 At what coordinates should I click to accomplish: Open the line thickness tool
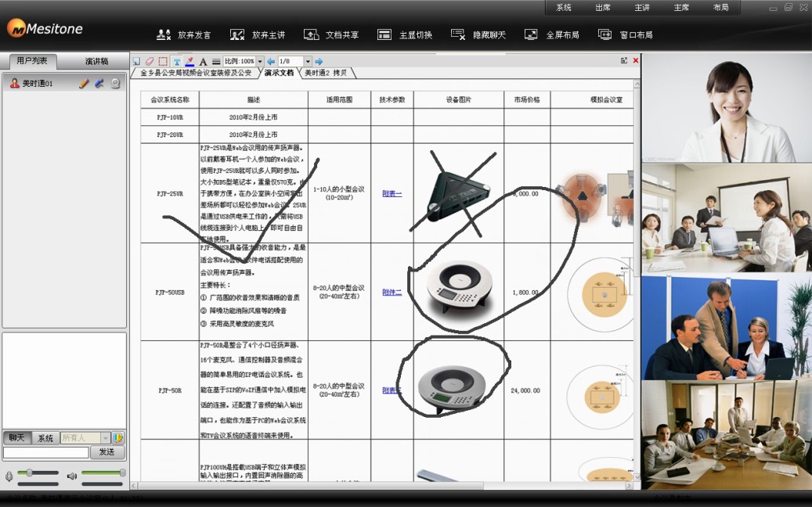click(x=216, y=61)
